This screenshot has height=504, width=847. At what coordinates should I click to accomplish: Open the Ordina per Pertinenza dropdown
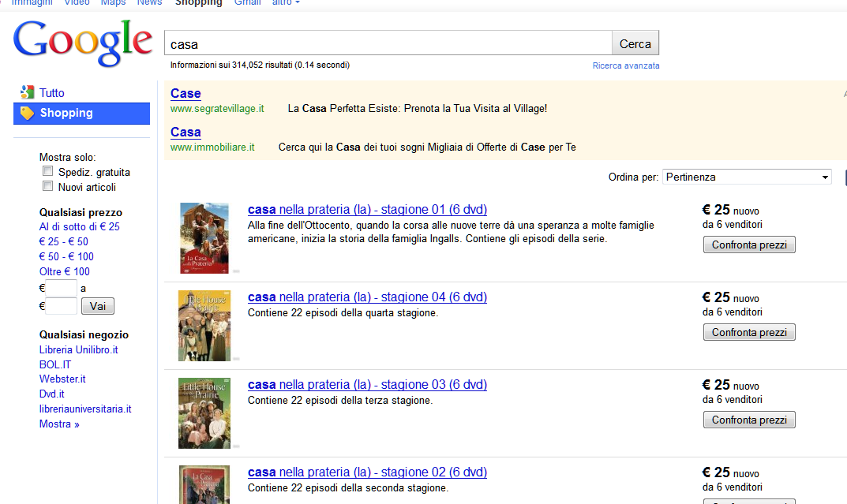[747, 177]
